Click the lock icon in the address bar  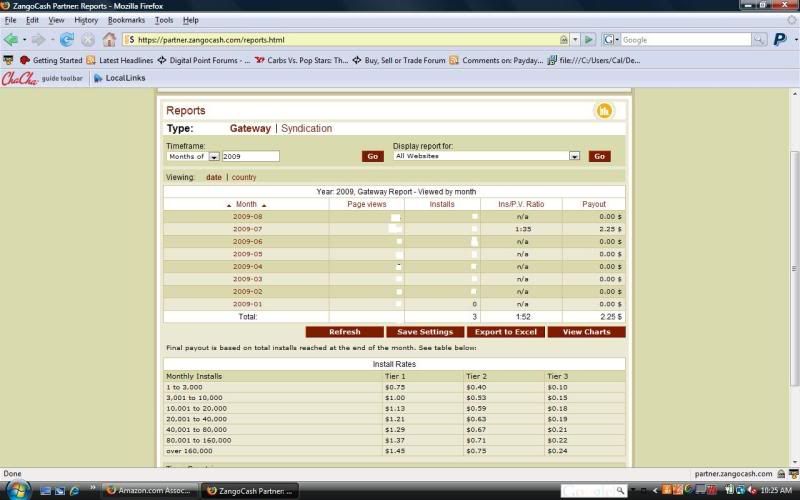564,39
